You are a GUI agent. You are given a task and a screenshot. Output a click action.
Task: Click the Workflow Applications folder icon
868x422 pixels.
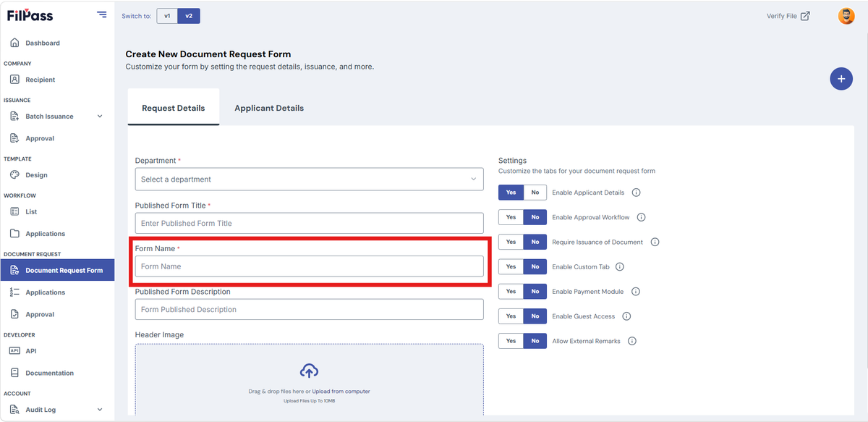[x=14, y=233]
